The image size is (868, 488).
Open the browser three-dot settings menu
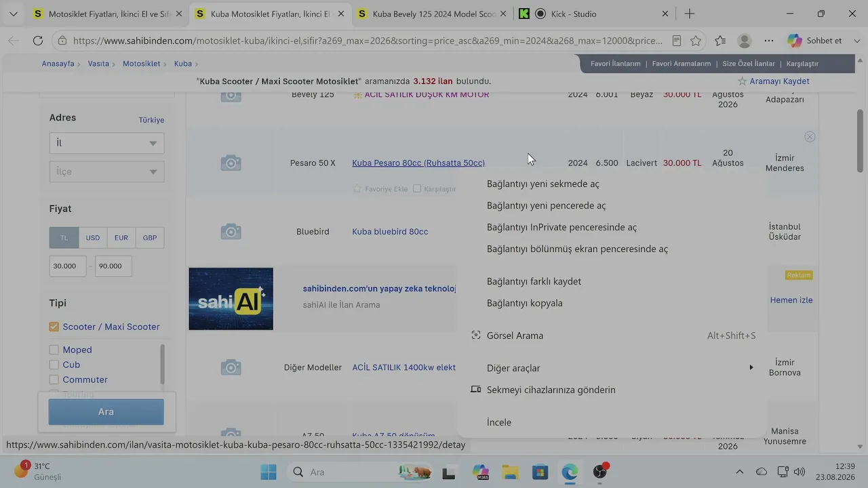click(769, 41)
